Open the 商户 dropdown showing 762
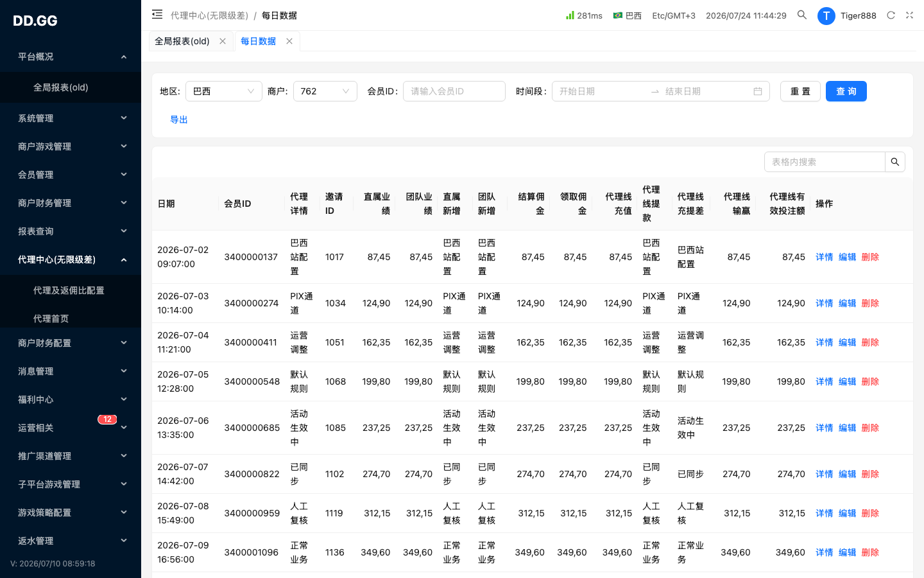924x578 pixels. point(325,91)
